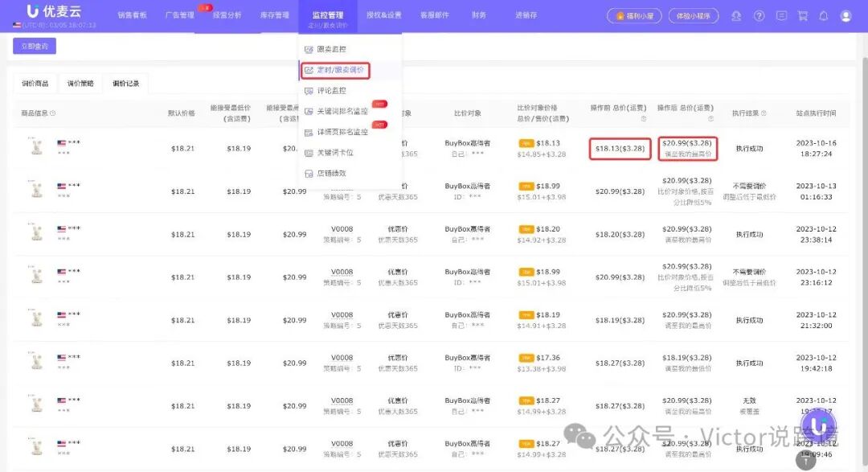This screenshot has height=472, width=868.
Task: Click the user avatar icon
Action: click(845, 15)
